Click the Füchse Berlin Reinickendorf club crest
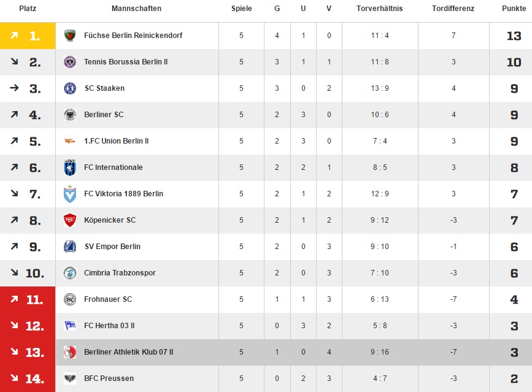 [70, 35]
